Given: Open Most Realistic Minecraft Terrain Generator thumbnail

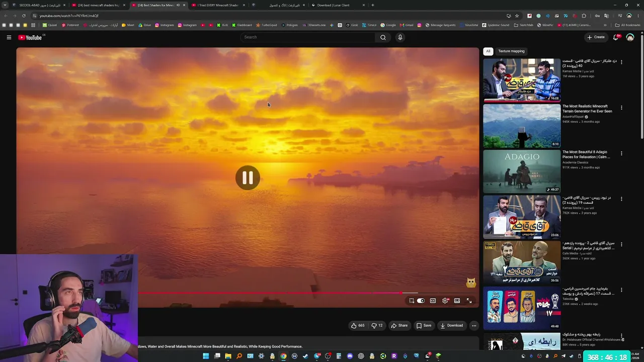Looking at the screenshot, I should 522,126.
